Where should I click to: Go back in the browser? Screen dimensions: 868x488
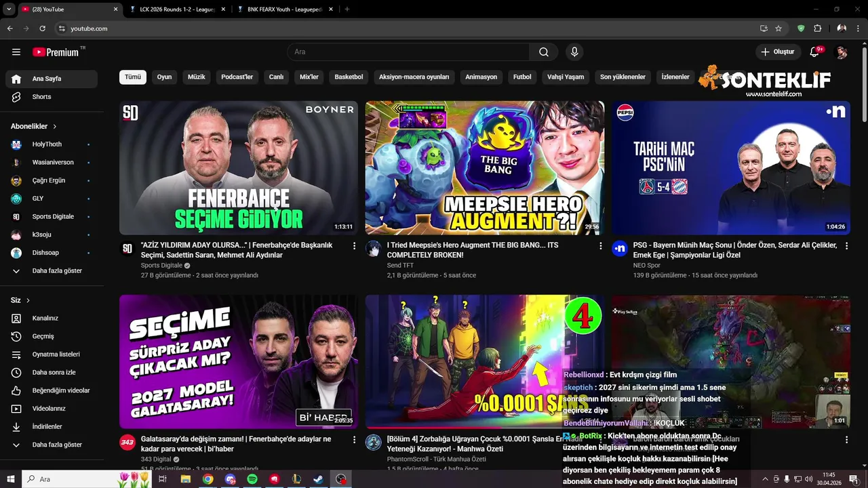[9, 28]
